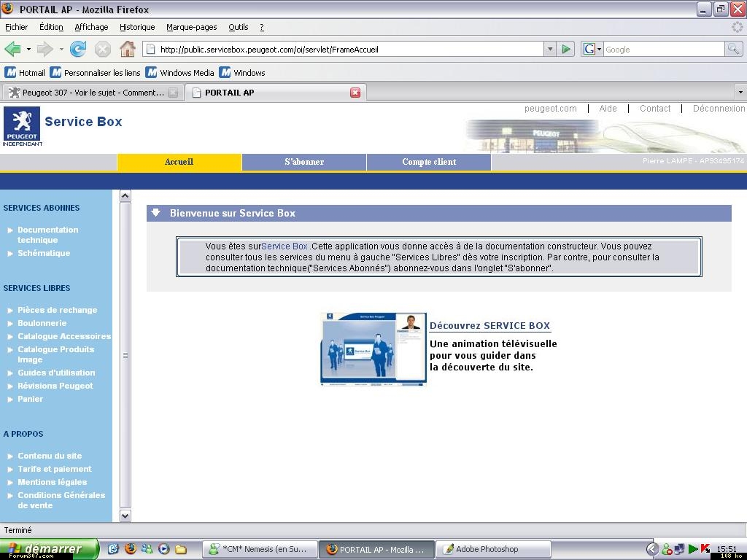Image resolution: width=747 pixels, height=560 pixels.
Task: Open Pièces de rechange
Action: 57,310
